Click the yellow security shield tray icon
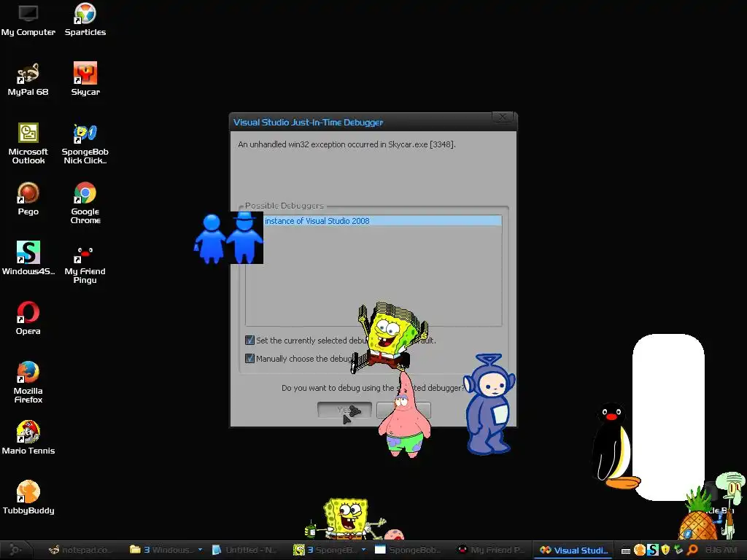 pyautogui.click(x=665, y=550)
